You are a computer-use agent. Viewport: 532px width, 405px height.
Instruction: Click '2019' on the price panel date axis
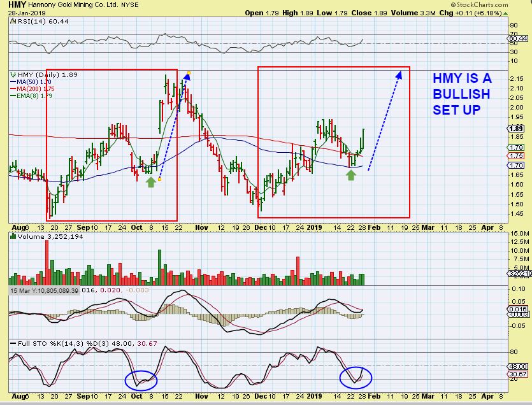pos(314,227)
